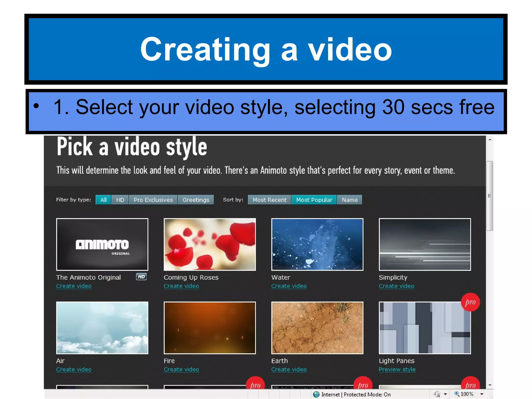Click the Simplicity style name
Image resolution: width=532 pixels, height=399 pixels.
[x=393, y=277]
